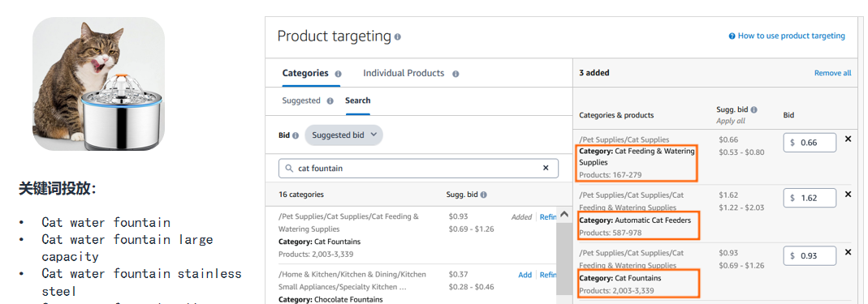Click help icon of How to use product targeting
The height and width of the screenshot is (304, 868).
(x=732, y=36)
